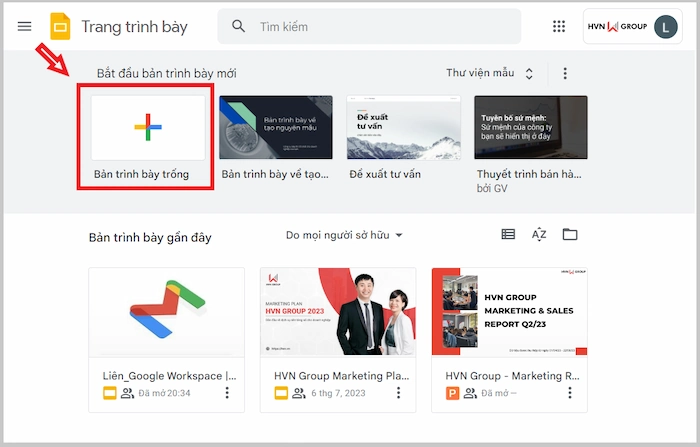This screenshot has width=700, height=447.
Task: Click the 6 thg 7, 2023 date
Action: [338, 393]
